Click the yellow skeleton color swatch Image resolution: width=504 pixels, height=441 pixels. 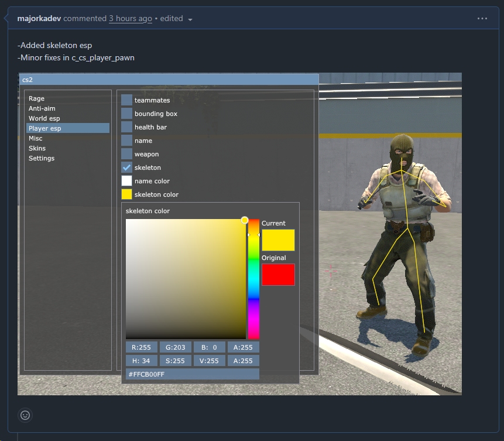coord(127,194)
